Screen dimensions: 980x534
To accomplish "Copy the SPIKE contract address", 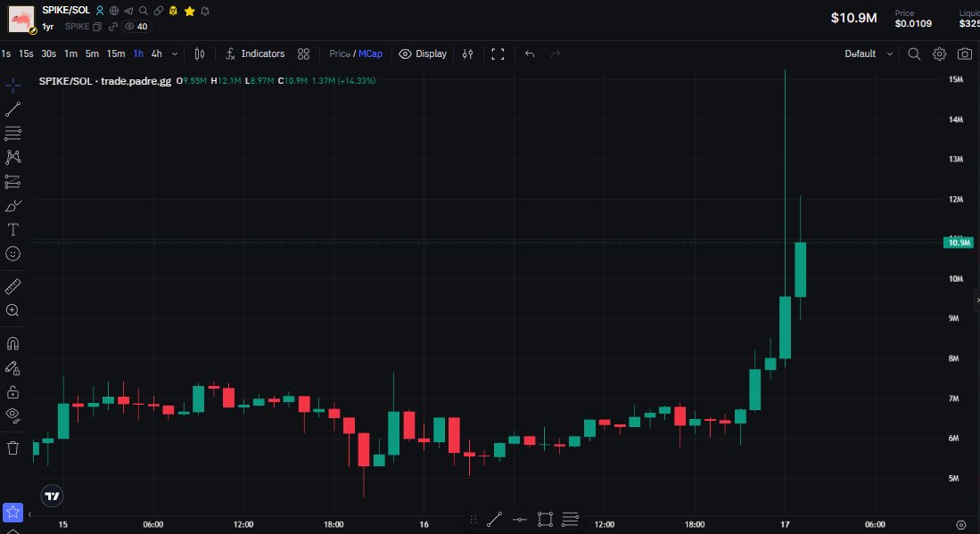I will [x=97, y=27].
